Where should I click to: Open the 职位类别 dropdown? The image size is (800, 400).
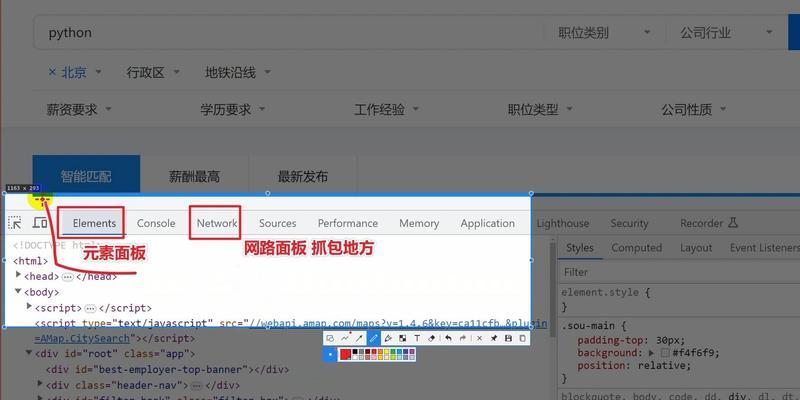(605, 33)
